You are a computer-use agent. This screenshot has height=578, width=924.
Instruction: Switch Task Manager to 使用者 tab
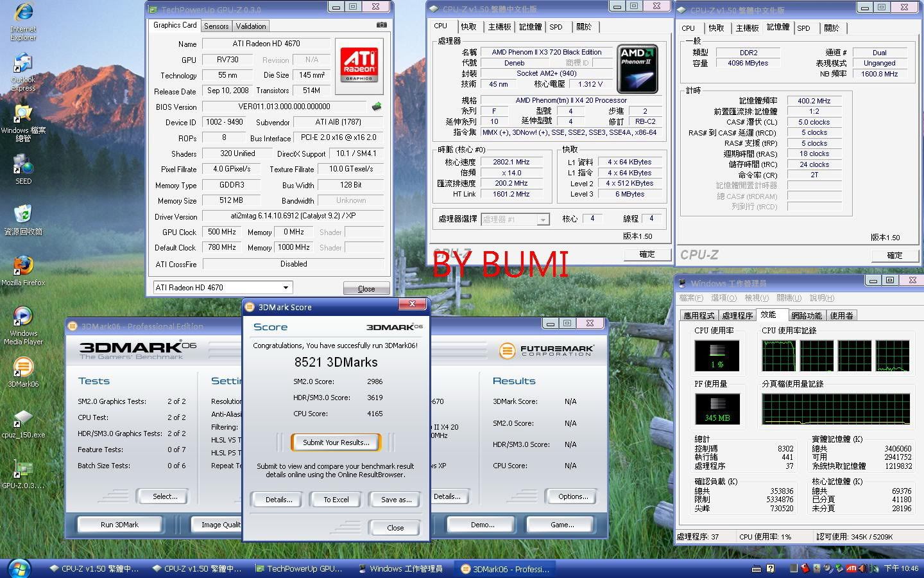click(x=841, y=315)
